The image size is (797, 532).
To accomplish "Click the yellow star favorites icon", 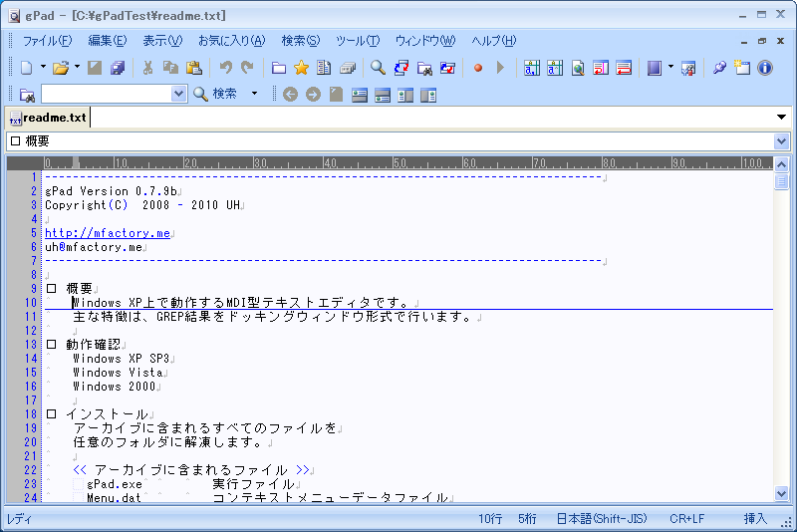I will [301, 68].
